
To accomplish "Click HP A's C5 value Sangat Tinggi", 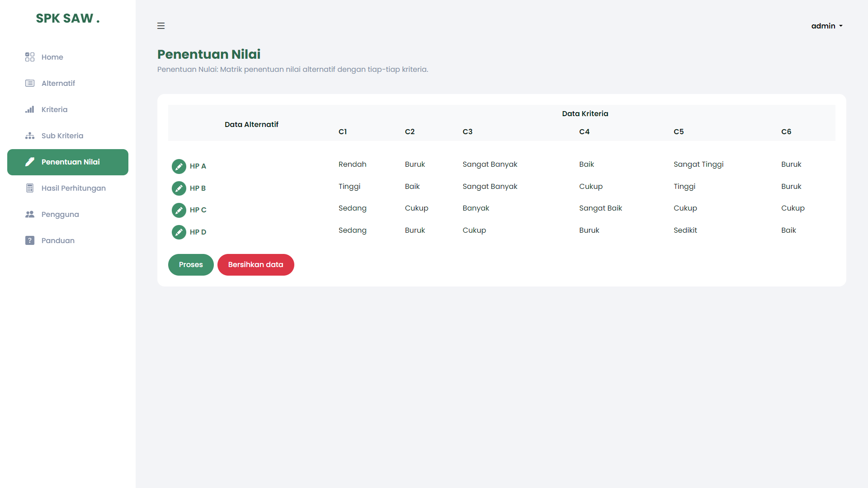I will pyautogui.click(x=698, y=164).
